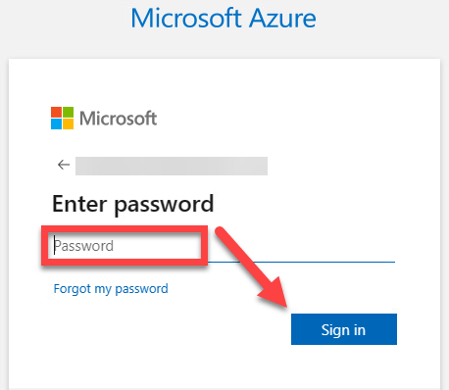
Task: Click the Password placeholder text
Action: (x=84, y=246)
